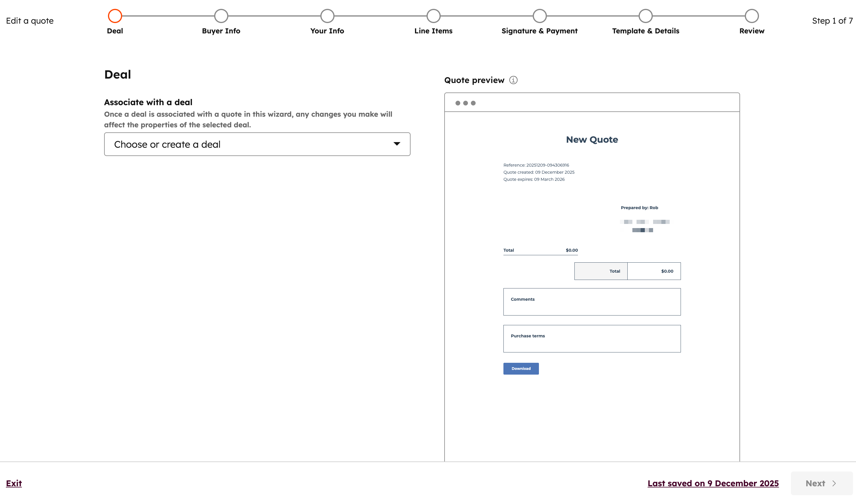The width and height of the screenshot is (856, 504).
Task: Jump to the Line Items step circle
Action: click(x=433, y=16)
